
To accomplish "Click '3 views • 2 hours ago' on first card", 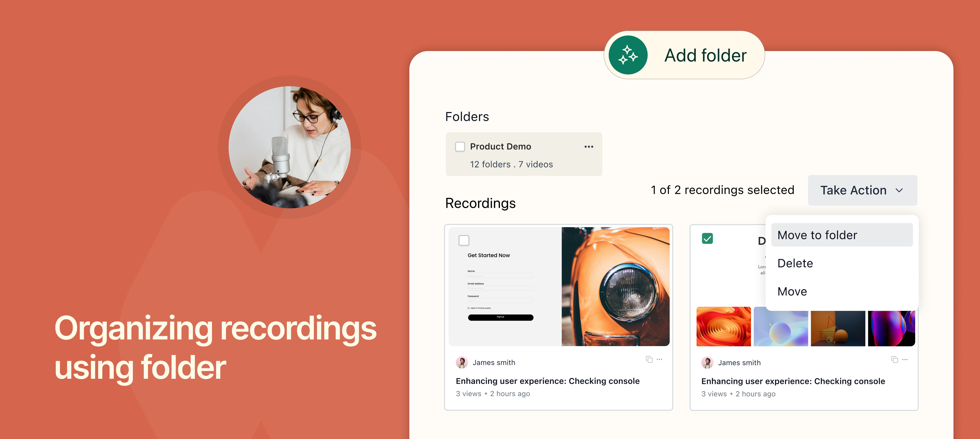I will [493, 394].
